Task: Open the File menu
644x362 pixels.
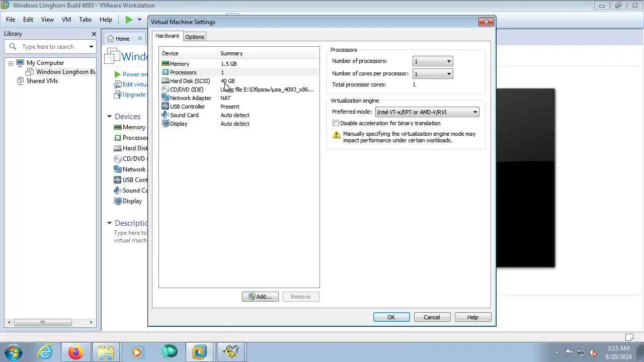Action: click(11, 20)
